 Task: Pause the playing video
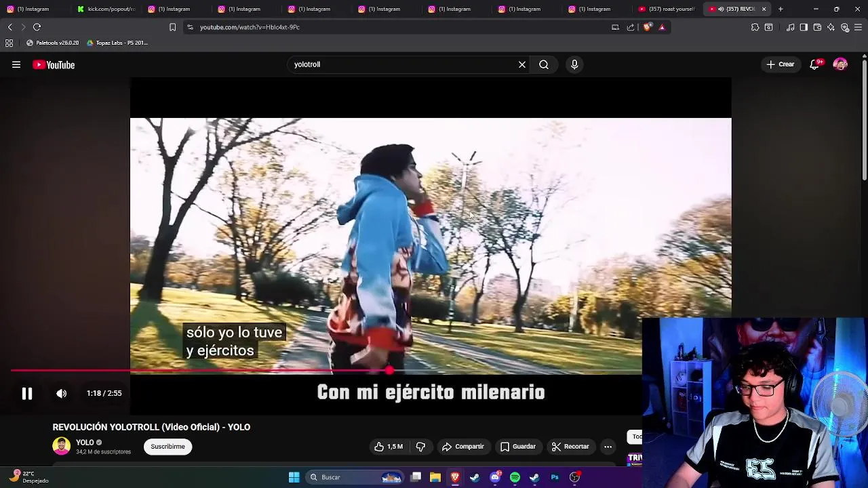[x=27, y=393]
